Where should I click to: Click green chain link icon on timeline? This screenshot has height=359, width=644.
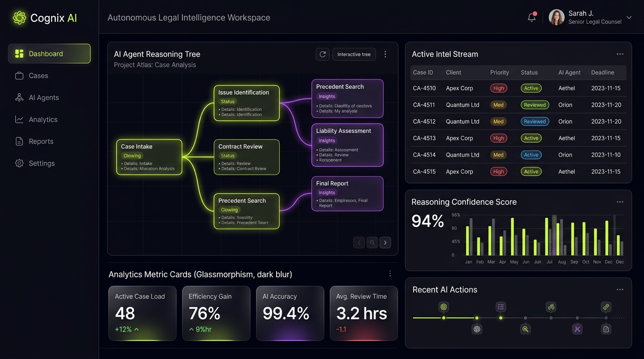click(x=606, y=307)
